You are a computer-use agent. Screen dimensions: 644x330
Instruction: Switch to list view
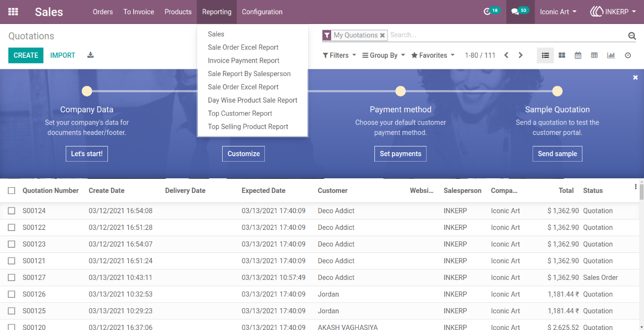[x=545, y=55]
